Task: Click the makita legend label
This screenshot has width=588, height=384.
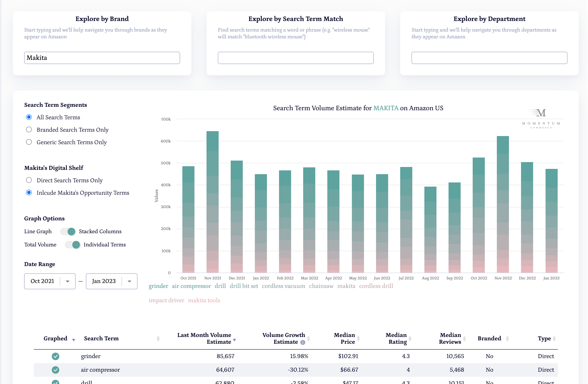Action: click(x=346, y=286)
